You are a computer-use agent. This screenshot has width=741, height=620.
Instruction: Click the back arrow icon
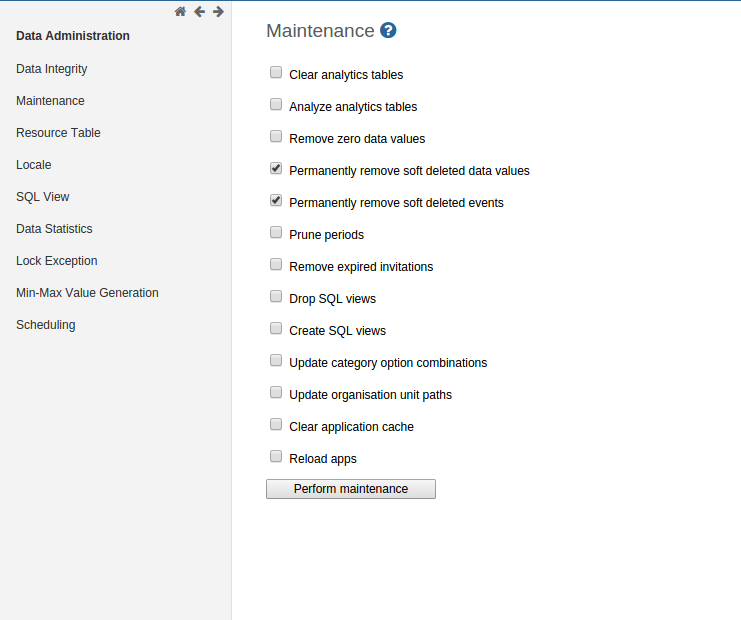pyautogui.click(x=199, y=12)
